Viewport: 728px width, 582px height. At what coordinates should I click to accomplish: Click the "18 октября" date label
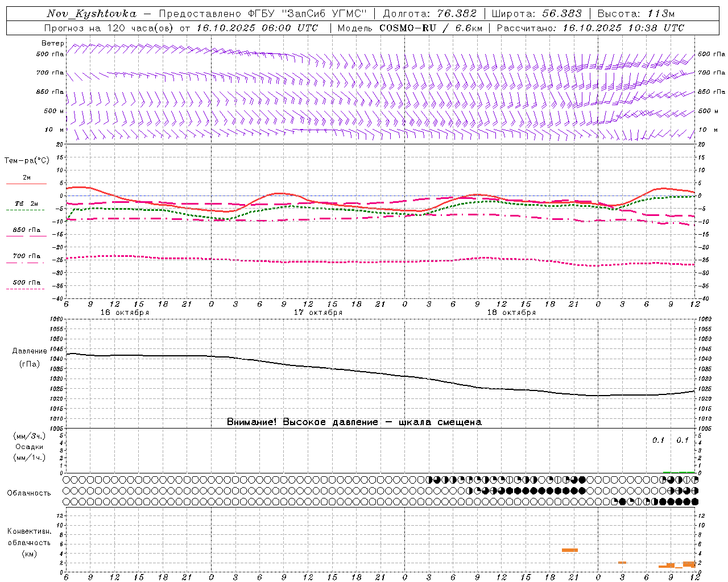coord(511,313)
